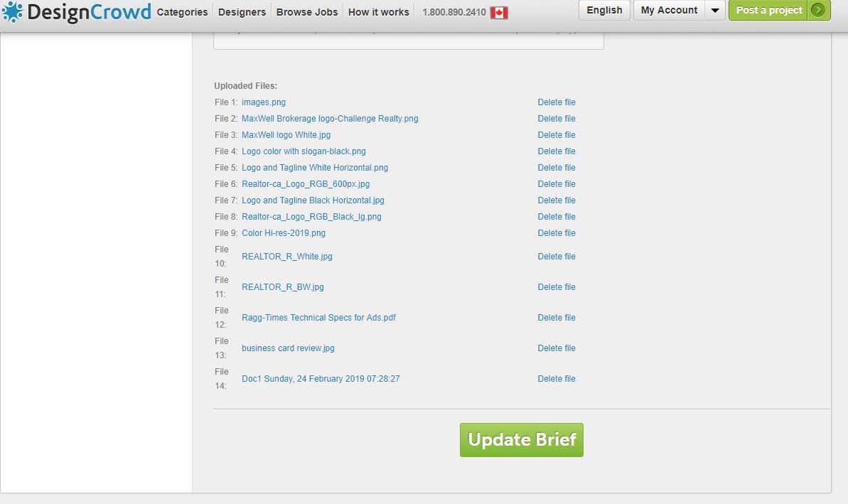Click the DesignCrowd logo icon

click(12, 12)
